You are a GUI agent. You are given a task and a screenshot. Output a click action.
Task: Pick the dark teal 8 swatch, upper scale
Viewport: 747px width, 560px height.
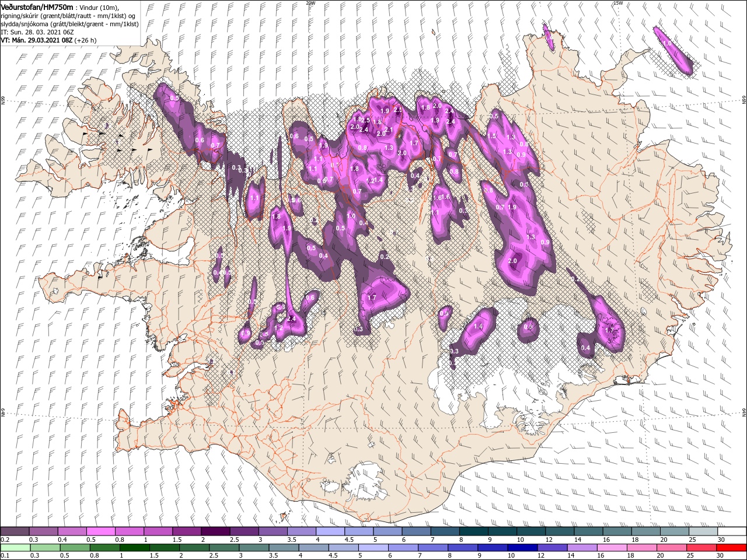click(x=474, y=531)
